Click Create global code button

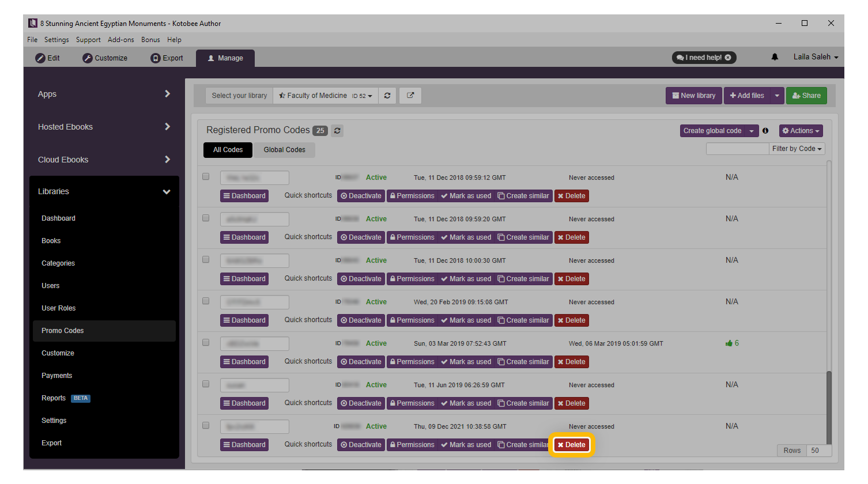tap(712, 131)
